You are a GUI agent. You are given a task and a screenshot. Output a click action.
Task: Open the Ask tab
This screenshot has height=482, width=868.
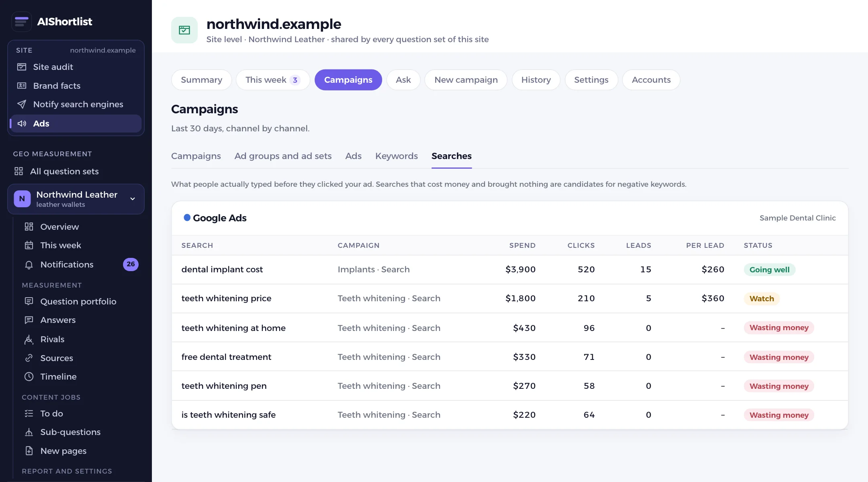click(x=403, y=80)
